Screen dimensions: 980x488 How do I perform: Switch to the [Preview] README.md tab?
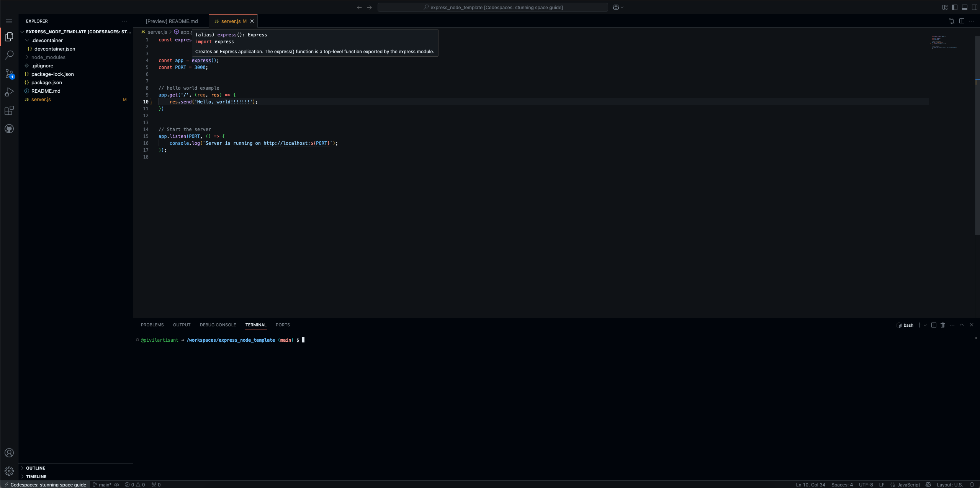[x=172, y=21]
